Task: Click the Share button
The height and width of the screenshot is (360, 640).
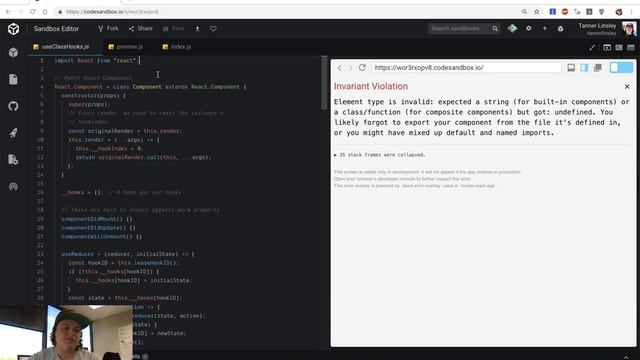Action: pos(141,29)
